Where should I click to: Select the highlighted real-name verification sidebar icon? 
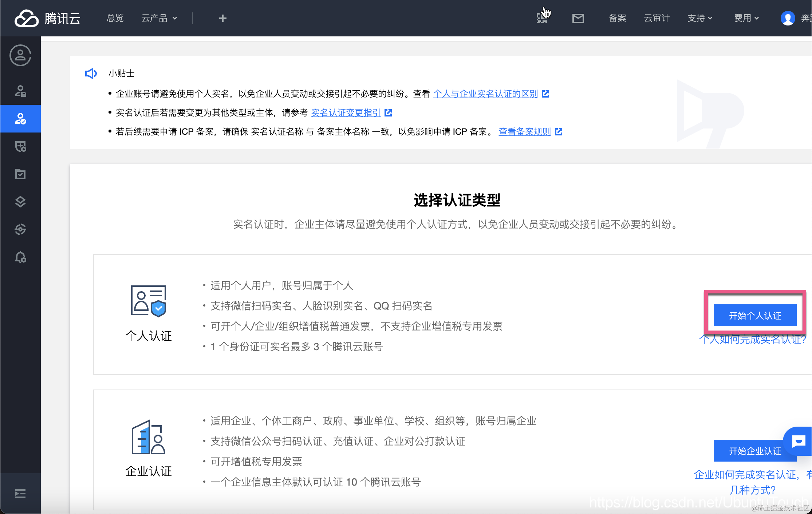(x=20, y=119)
